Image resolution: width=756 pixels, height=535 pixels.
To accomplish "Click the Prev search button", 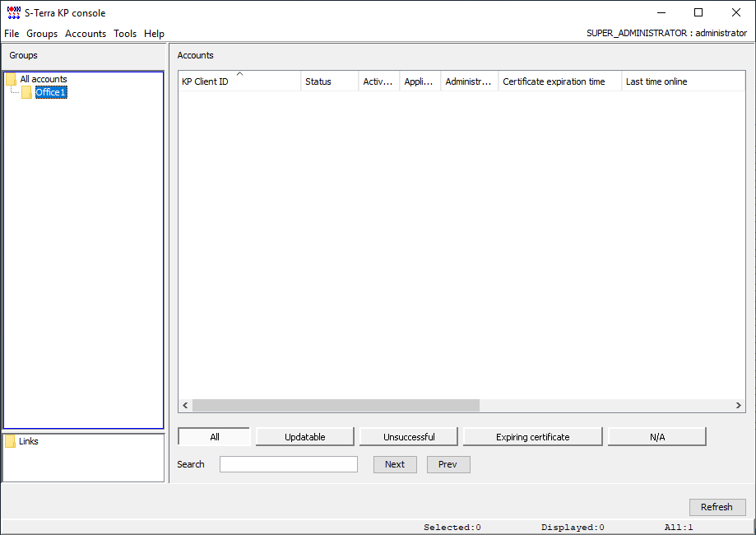I will [448, 464].
